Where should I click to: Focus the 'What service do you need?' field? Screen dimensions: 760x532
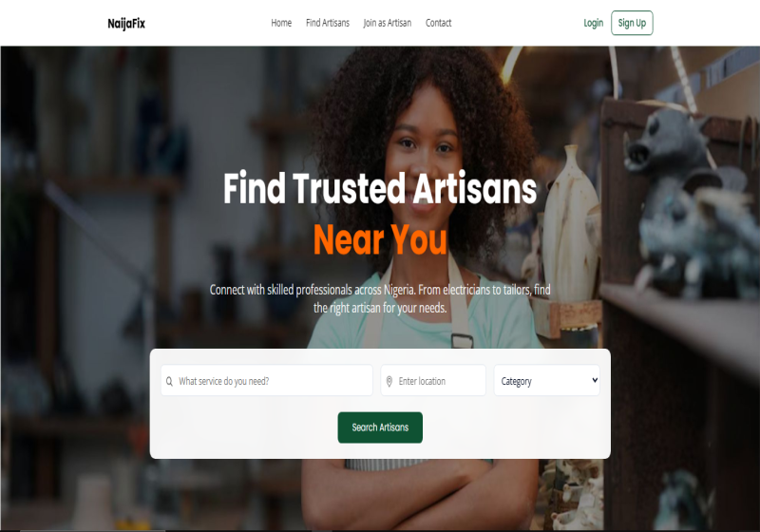[267, 380]
